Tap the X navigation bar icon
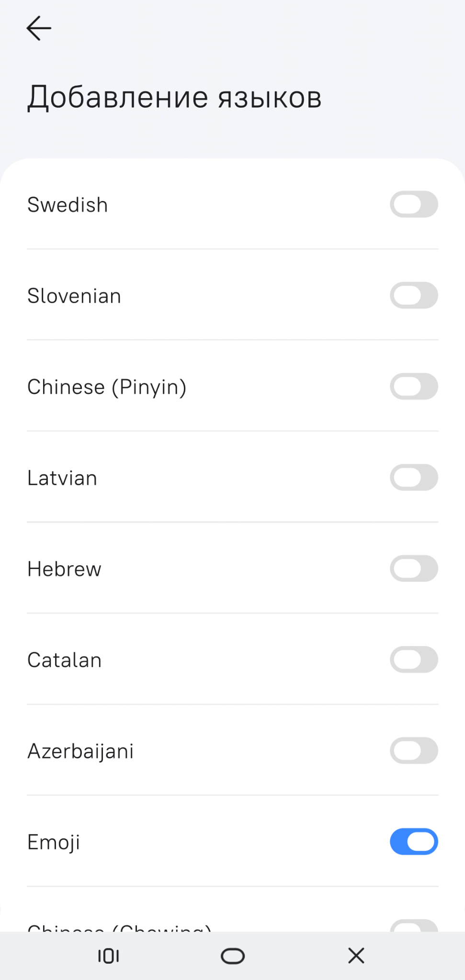The width and height of the screenshot is (465, 980). pos(356,956)
